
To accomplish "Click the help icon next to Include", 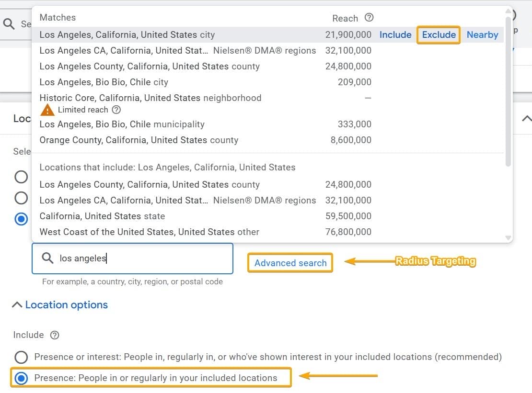I will [x=55, y=335].
